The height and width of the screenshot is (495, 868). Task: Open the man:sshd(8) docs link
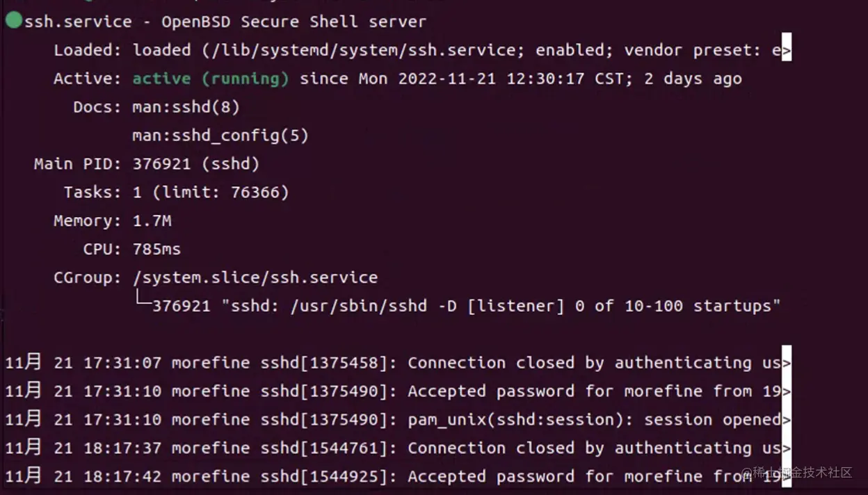pyautogui.click(x=186, y=107)
